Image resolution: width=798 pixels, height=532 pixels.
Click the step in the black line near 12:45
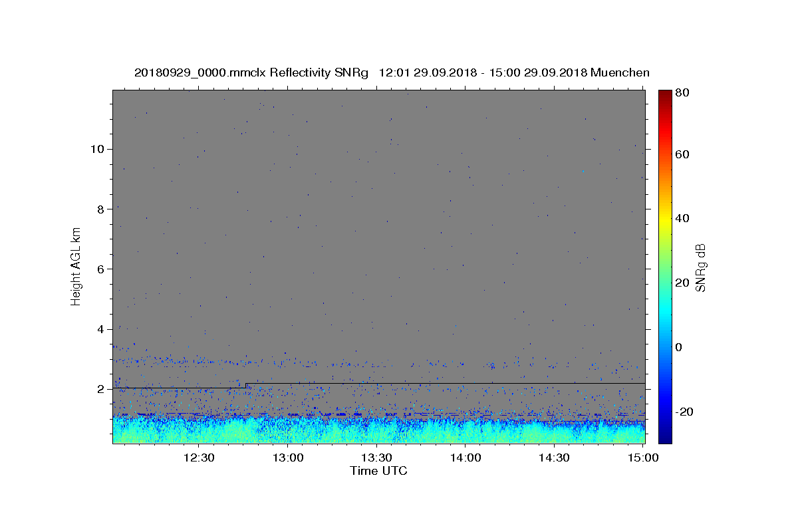[246, 385]
